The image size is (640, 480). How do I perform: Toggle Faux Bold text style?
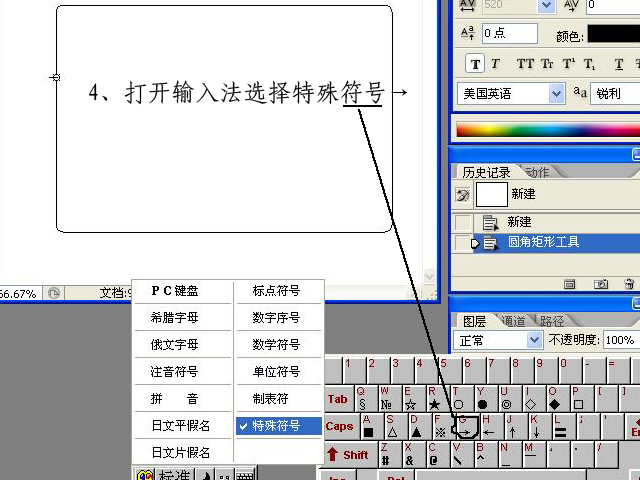(475, 64)
